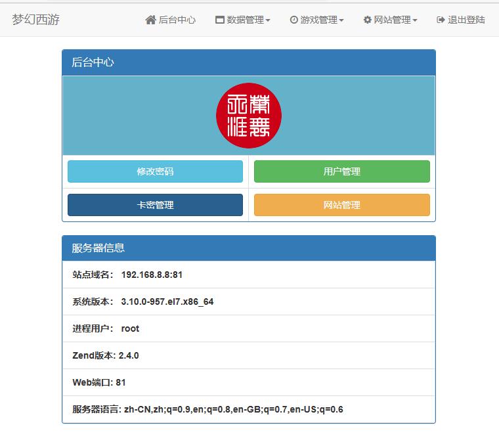Click the 修改密码 button

(156, 171)
